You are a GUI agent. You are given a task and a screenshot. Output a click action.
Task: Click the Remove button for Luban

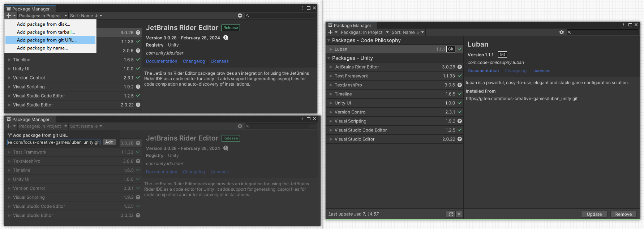tap(623, 214)
